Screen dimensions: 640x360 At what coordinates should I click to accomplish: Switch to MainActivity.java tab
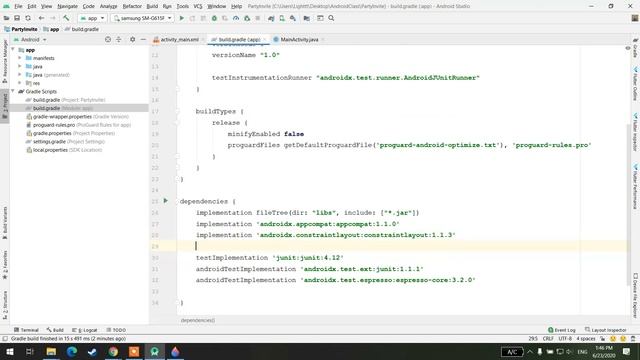(299, 40)
